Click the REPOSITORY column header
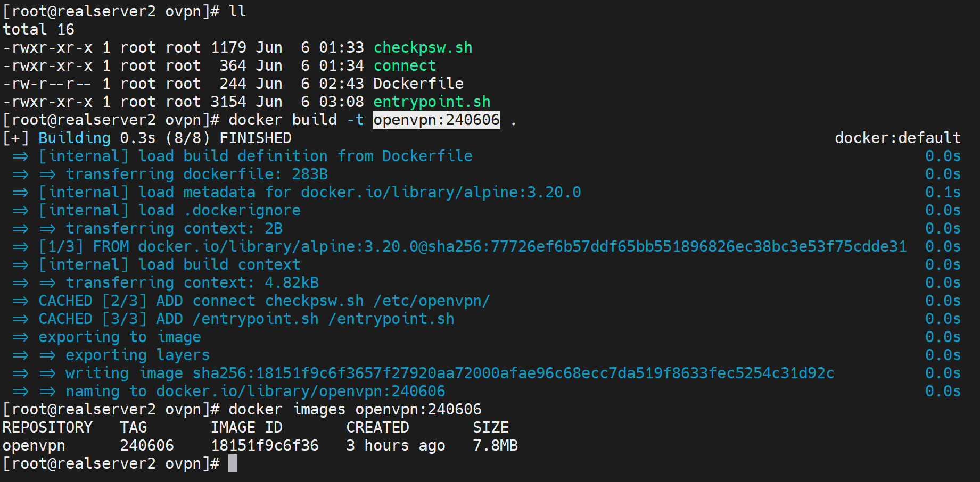 47,427
